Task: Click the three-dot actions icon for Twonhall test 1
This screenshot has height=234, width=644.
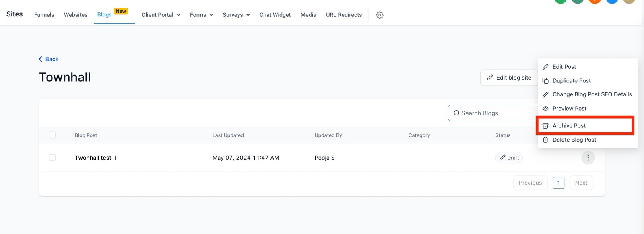Action: [588, 158]
